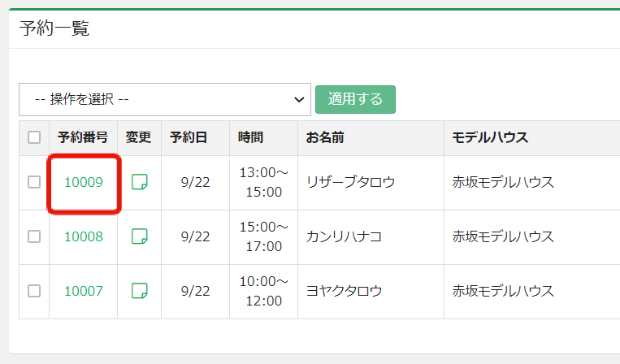The image size is (620, 364).
Task: Click the 時間 column header
Action: (x=250, y=137)
